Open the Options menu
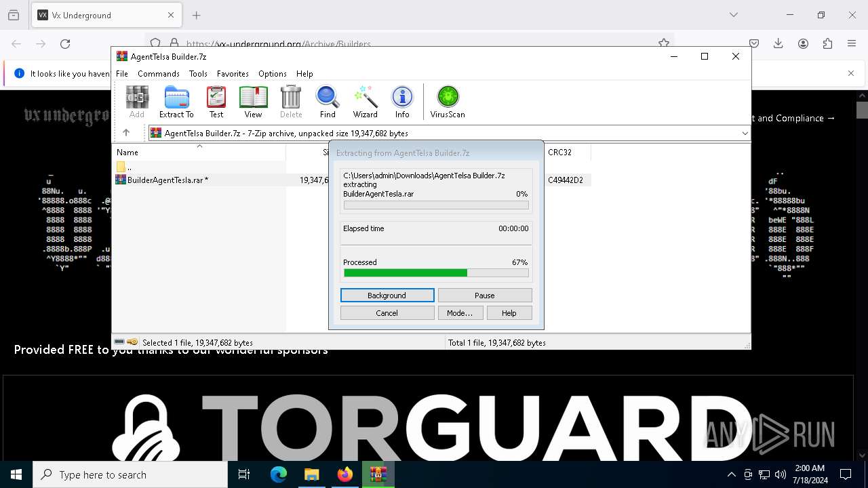Image resolution: width=868 pixels, height=488 pixels. click(272, 74)
